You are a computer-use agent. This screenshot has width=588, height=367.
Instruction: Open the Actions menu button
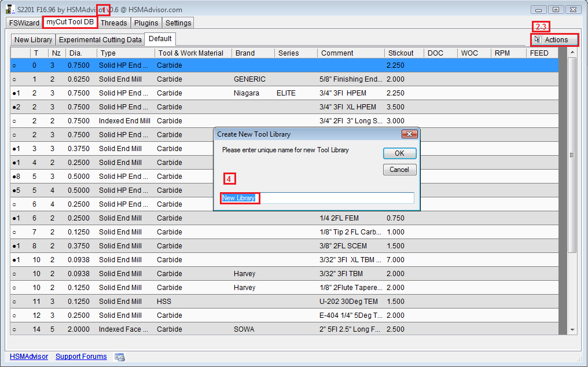pyautogui.click(x=554, y=40)
